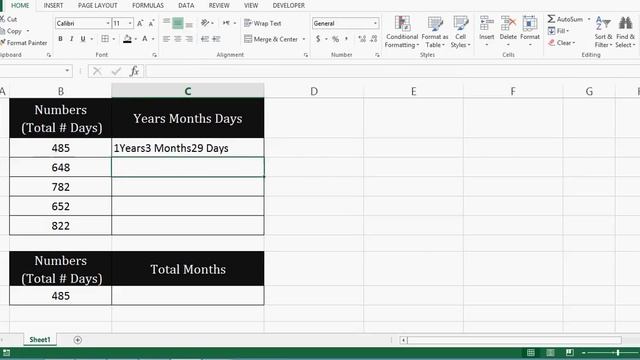
Task: Toggle Underline formatting
Action: point(83,39)
